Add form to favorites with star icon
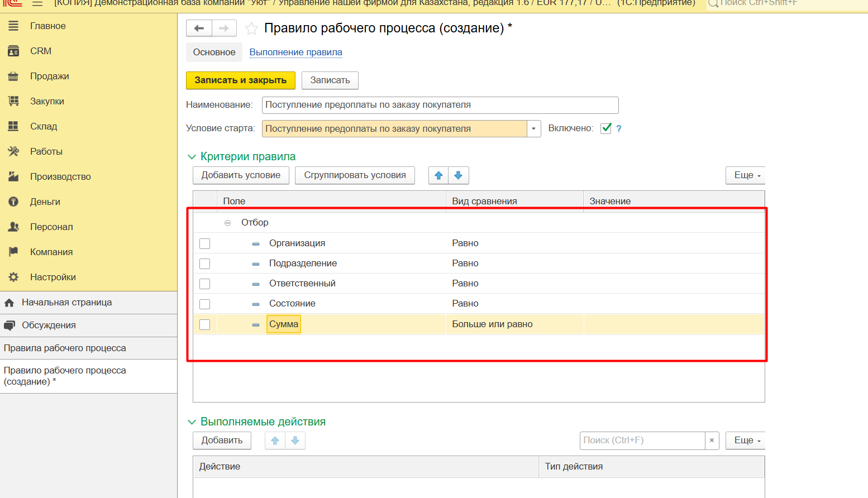The height and width of the screenshot is (498, 868). (x=252, y=28)
